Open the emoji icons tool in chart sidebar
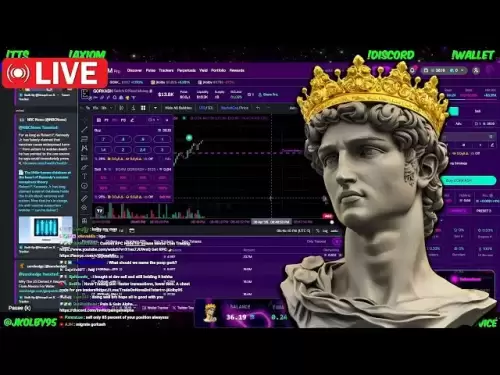 (x=85, y=186)
